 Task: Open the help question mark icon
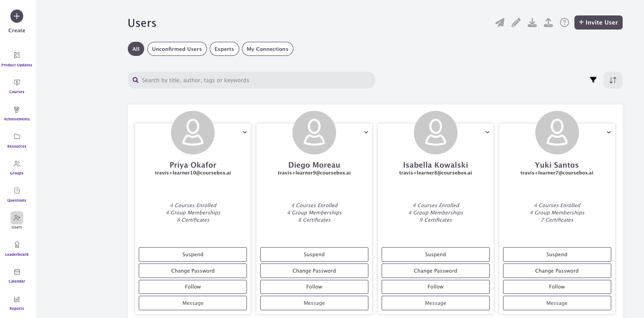click(564, 23)
